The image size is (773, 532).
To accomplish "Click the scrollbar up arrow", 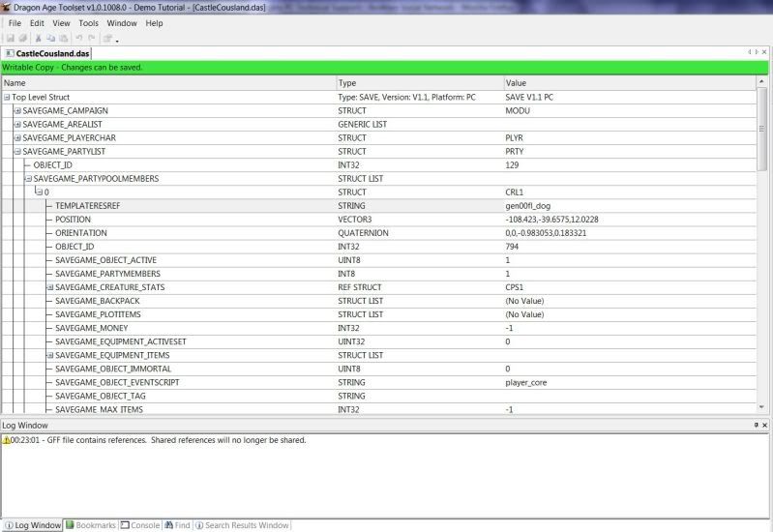I will pyautogui.click(x=761, y=81).
